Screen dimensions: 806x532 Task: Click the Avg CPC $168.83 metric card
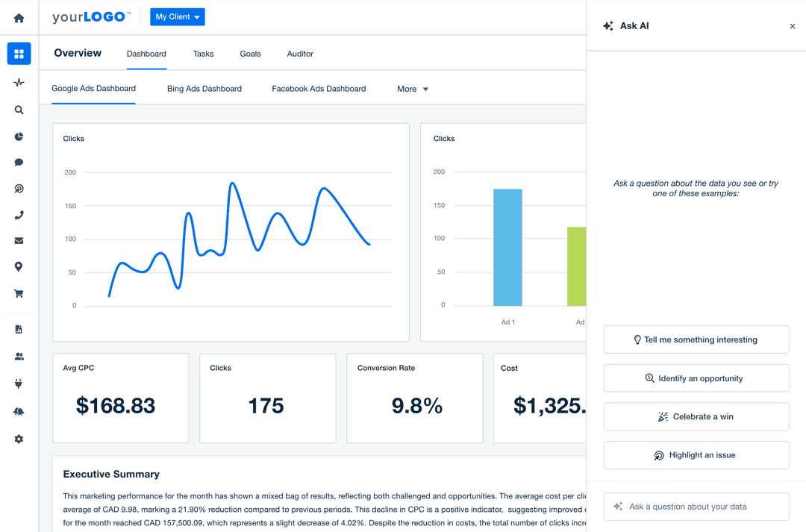[121, 398]
